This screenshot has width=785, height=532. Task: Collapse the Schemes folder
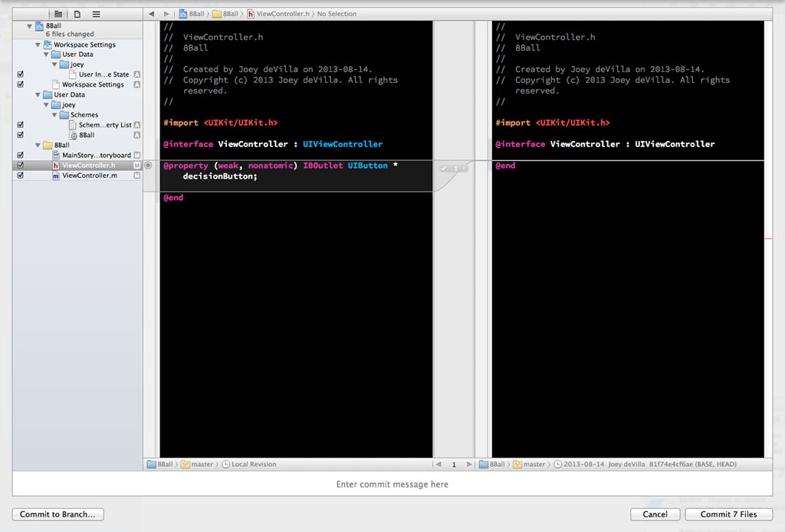pos(54,115)
